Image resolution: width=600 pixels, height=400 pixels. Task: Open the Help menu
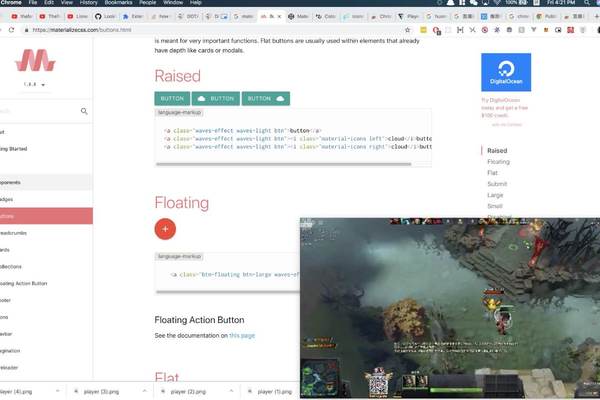click(x=196, y=3)
